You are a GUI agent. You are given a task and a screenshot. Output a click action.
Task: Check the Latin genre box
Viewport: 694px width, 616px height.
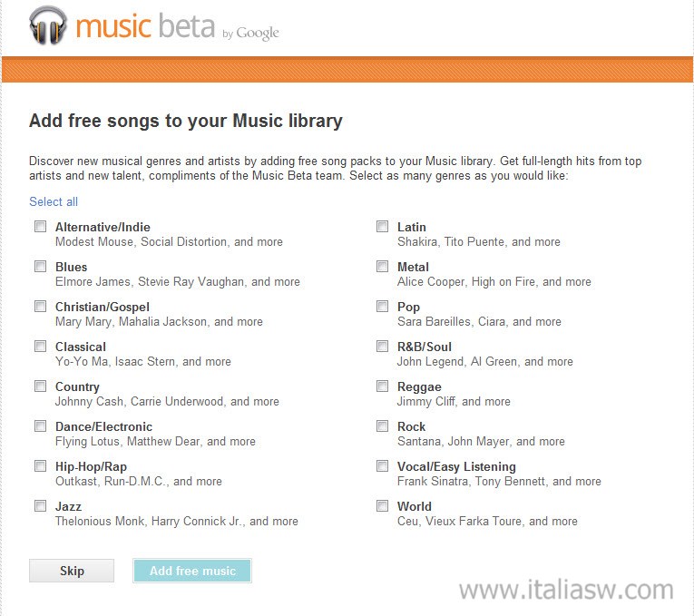coord(383,227)
